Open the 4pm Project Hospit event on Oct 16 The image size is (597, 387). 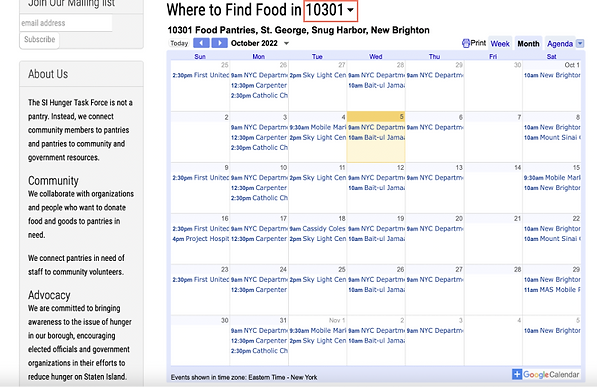[201, 239]
